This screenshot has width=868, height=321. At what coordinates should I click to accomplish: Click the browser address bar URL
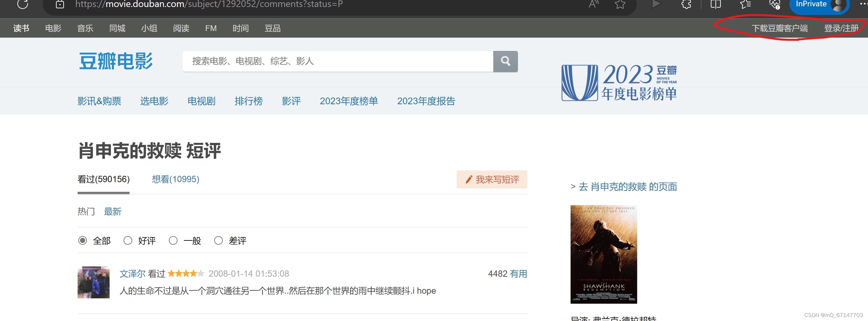coord(209,4)
